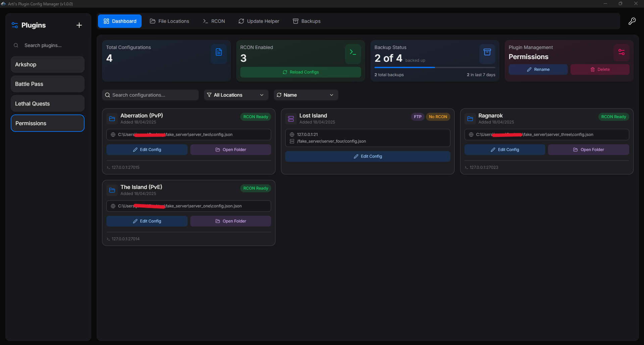
Task: Click the document icon in Total Configurations card
Action: 219,52
